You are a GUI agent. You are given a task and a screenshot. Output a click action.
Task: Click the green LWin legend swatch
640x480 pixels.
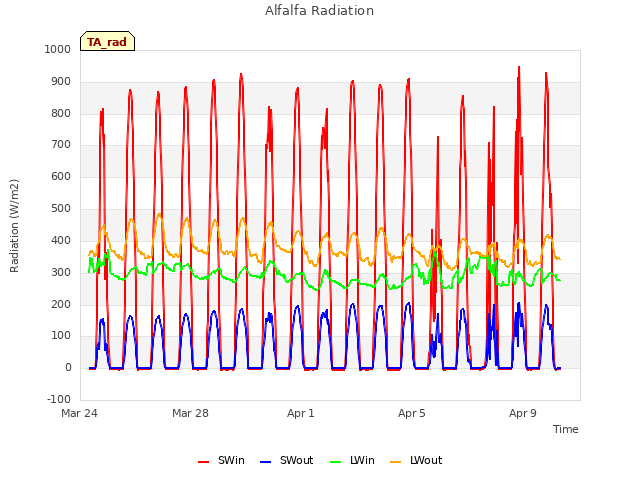(336, 462)
